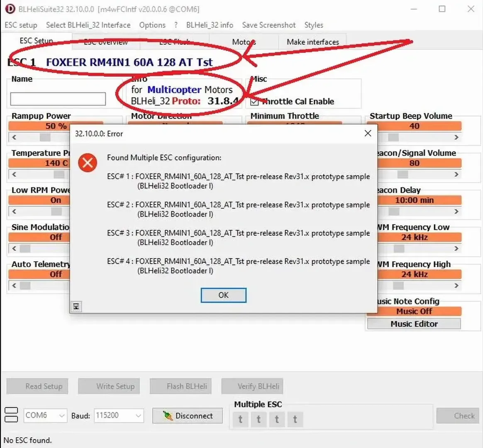Open Select BLHeli_32 Interface menu
483x448 pixels.
[88, 25]
